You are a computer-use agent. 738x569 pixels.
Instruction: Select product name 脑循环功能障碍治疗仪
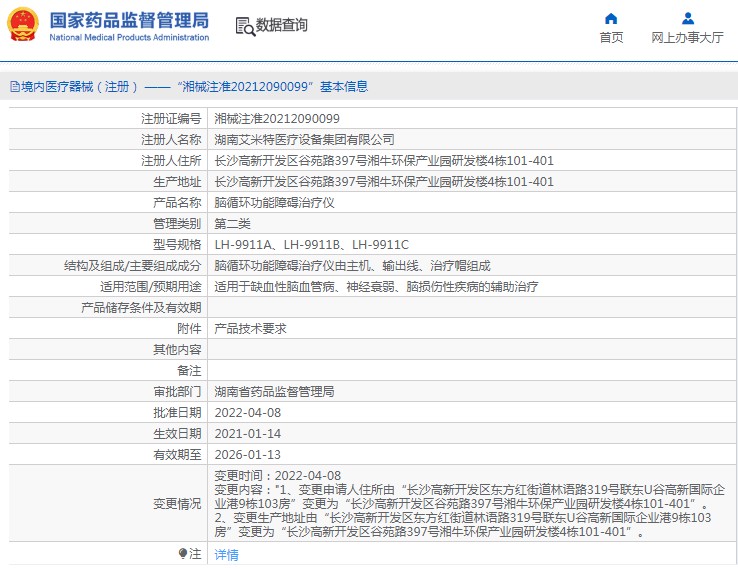click(274, 203)
